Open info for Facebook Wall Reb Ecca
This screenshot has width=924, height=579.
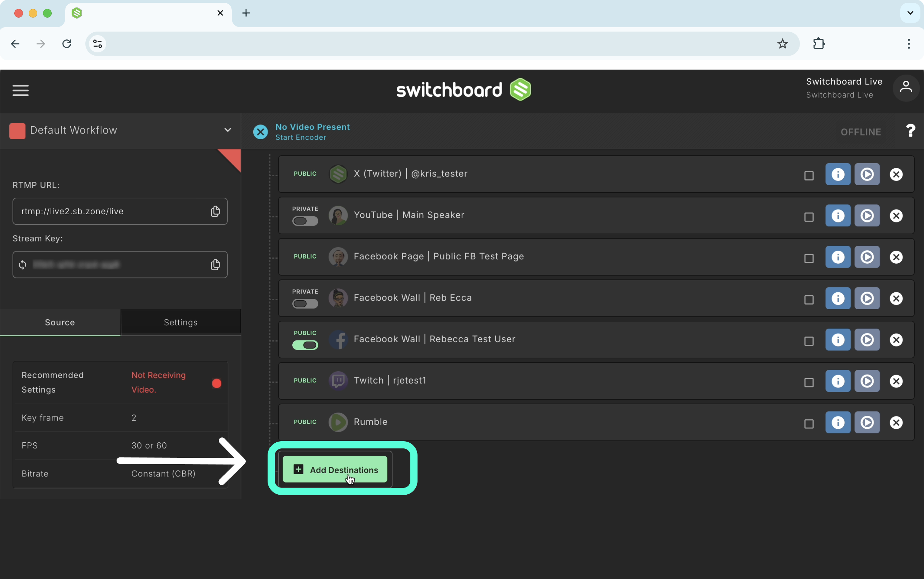point(838,298)
